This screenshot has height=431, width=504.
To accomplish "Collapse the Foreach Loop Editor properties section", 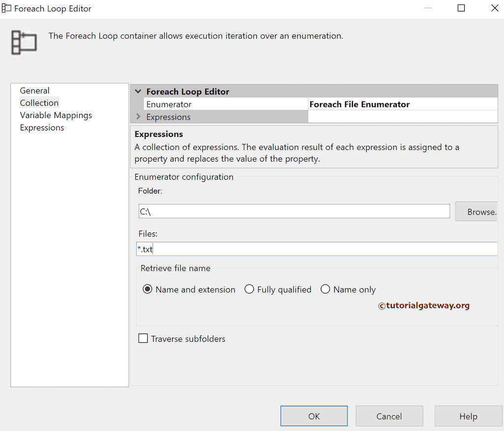I will tap(138, 91).
